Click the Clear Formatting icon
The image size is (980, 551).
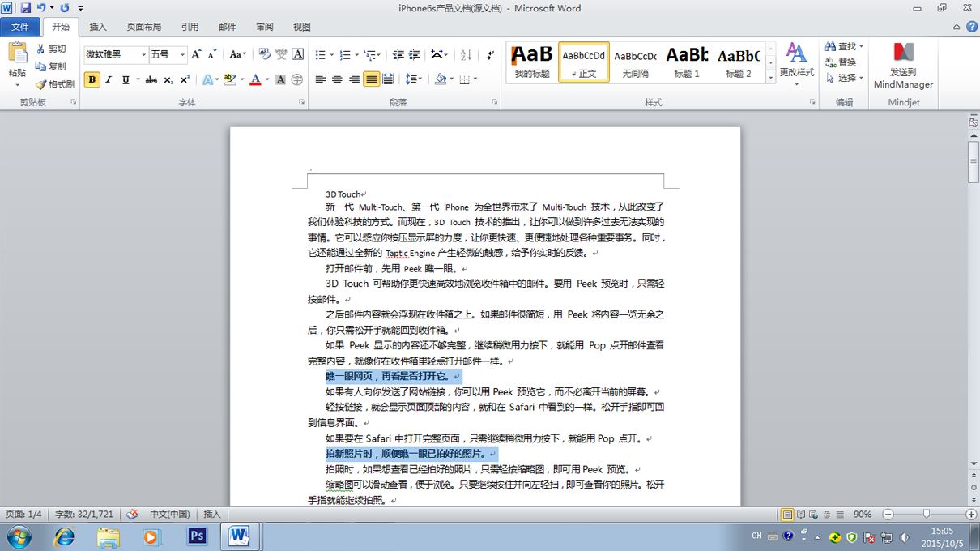[266, 54]
